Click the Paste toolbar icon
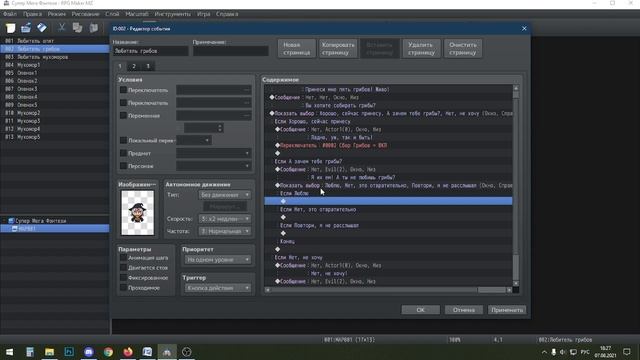Screen dimensions: 640x360 coord(93,28)
